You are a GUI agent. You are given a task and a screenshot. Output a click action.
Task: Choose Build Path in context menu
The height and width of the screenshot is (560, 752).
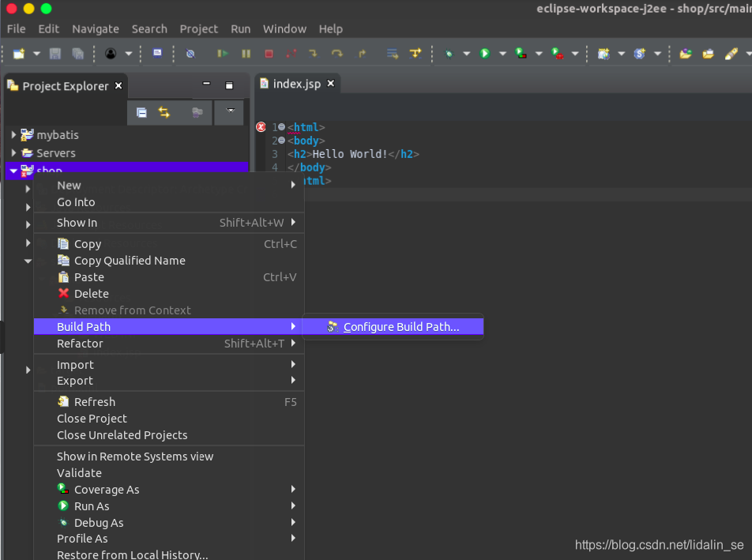[169, 326]
